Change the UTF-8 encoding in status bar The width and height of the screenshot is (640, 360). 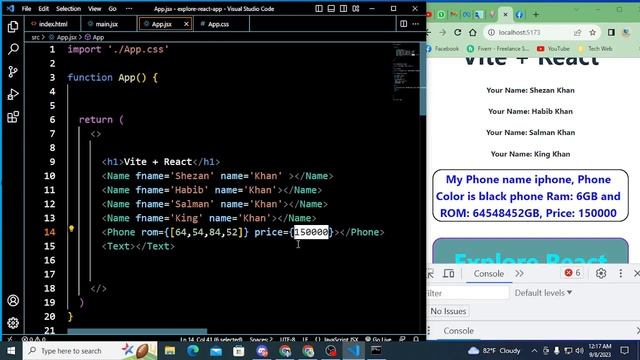coord(287,339)
